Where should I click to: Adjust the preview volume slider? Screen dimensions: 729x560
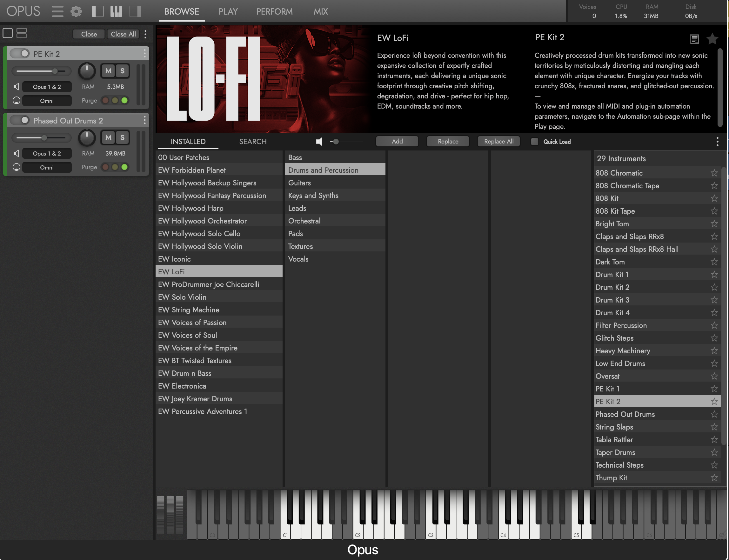click(x=347, y=142)
